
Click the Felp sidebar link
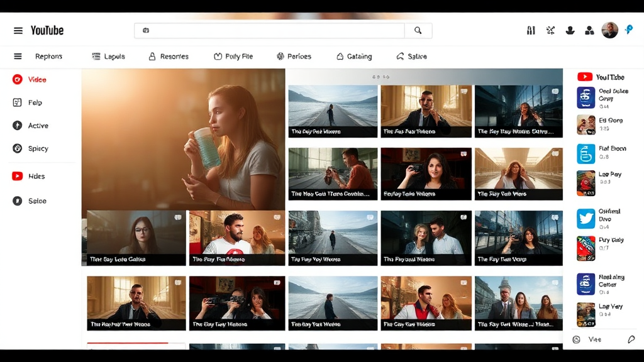coord(29,102)
